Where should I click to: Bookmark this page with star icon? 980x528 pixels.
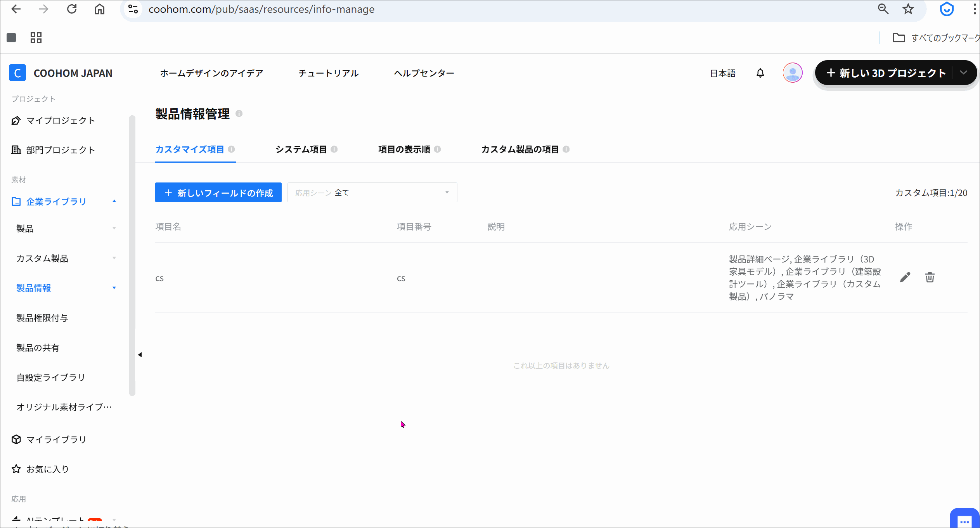pyautogui.click(x=908, y=9)
